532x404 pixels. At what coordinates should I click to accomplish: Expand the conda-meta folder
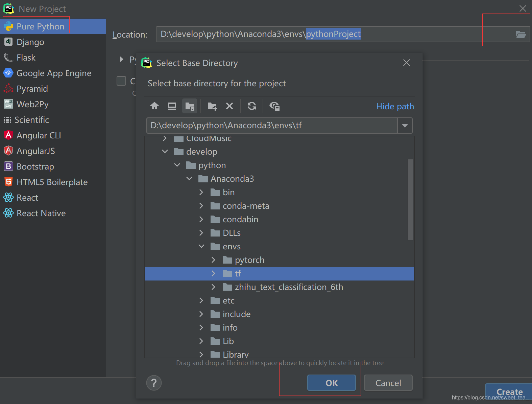201,206
